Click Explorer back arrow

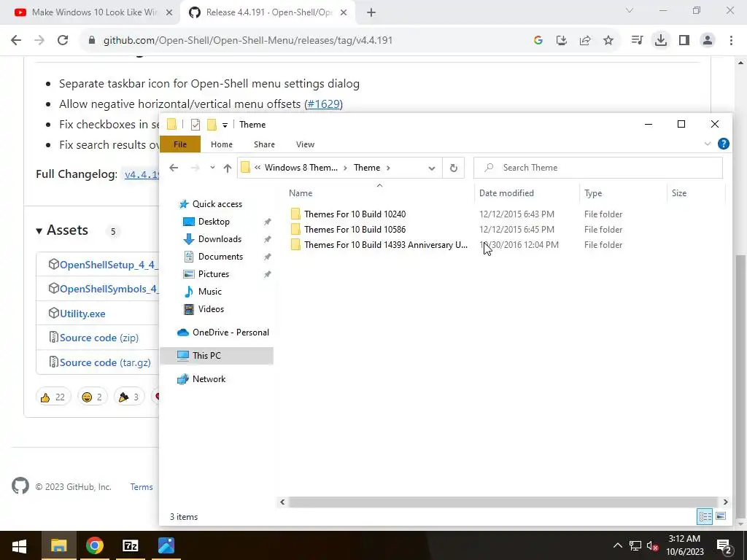pyautogui.click(x=174, y=168)
